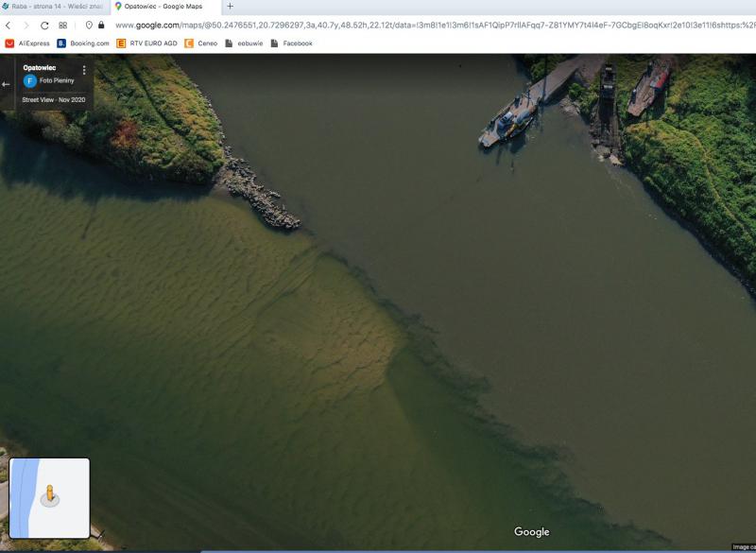Click the back arrow in Street View panel
Image resolution: width=756 pixels, height=553 pixels.
[x=6, y=84]
